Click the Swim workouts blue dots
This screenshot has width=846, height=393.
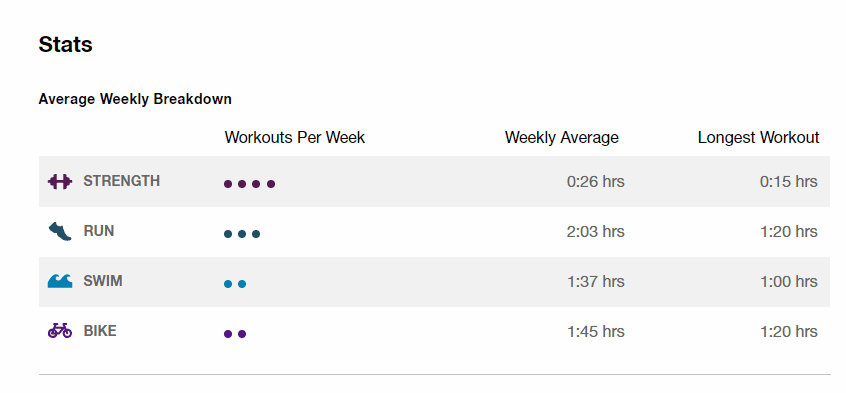[x=235, y=284]
